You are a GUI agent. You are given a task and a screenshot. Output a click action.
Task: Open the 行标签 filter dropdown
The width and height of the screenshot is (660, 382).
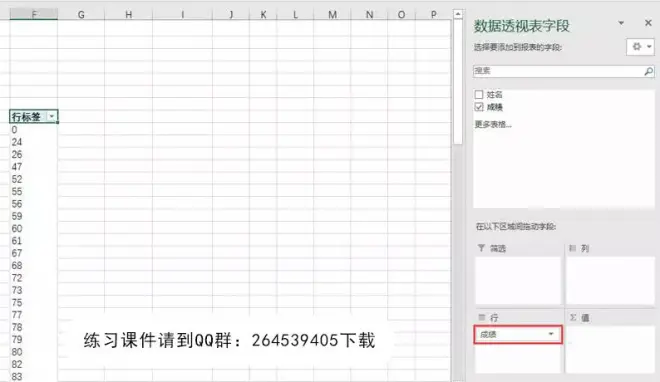(51, 117)
